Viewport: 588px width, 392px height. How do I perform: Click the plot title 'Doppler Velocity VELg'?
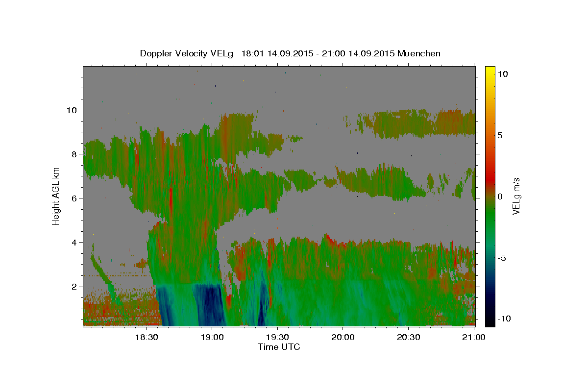[188, 53]
